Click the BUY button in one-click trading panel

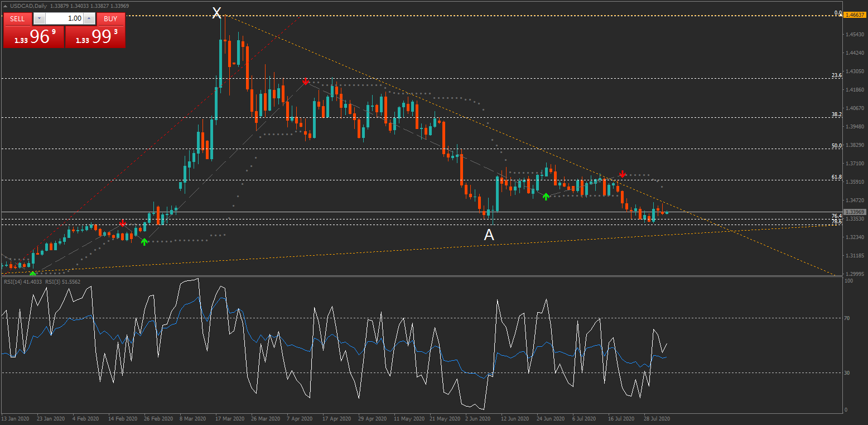pyautogui.click(x=110, y=18)
